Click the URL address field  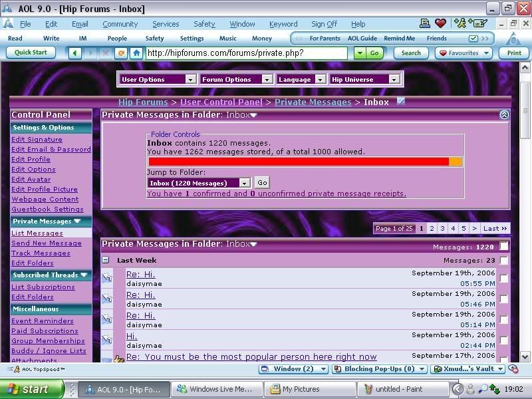tap(246, 53)
